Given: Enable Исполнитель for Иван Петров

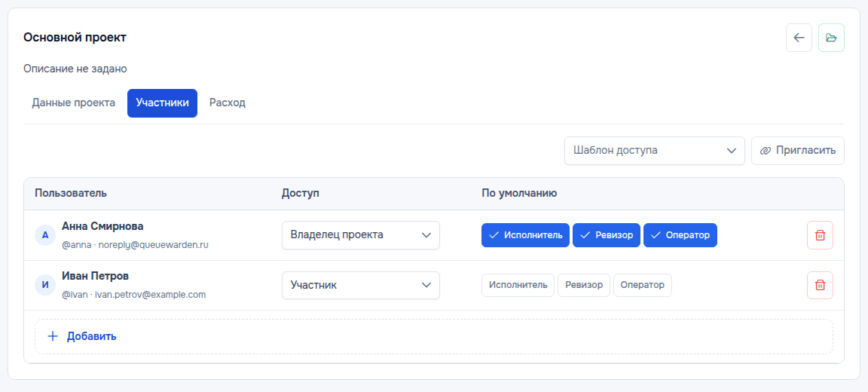Looking at the screenshot, I should 518,285.
